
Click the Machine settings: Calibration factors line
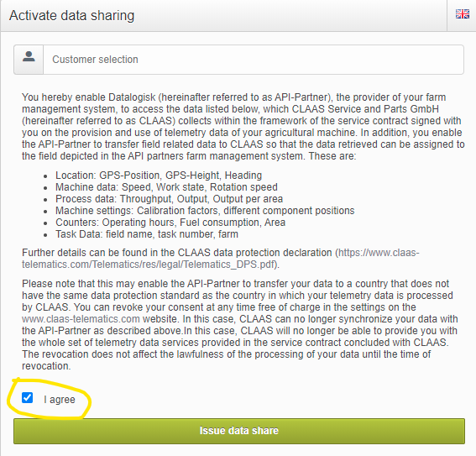[x=205, y=211]
